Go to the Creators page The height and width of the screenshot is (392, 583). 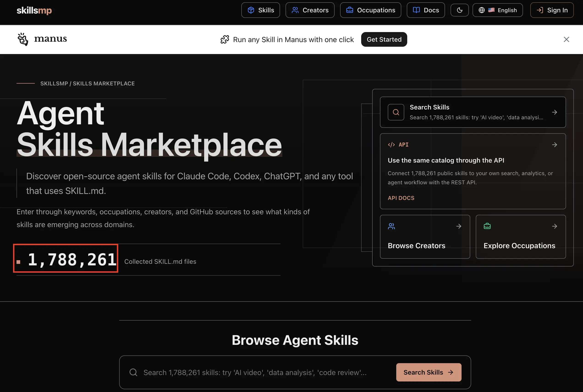(x=310, y=10)
